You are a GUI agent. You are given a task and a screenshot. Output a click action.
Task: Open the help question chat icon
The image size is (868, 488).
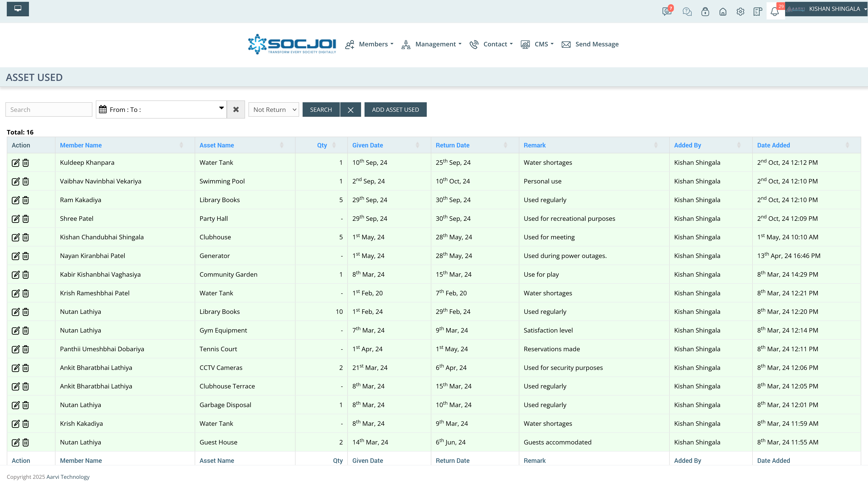click(687, 12)
